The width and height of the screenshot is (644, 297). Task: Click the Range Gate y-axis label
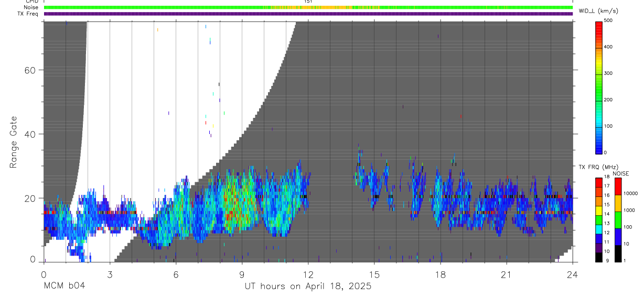[x=14, y=142]
